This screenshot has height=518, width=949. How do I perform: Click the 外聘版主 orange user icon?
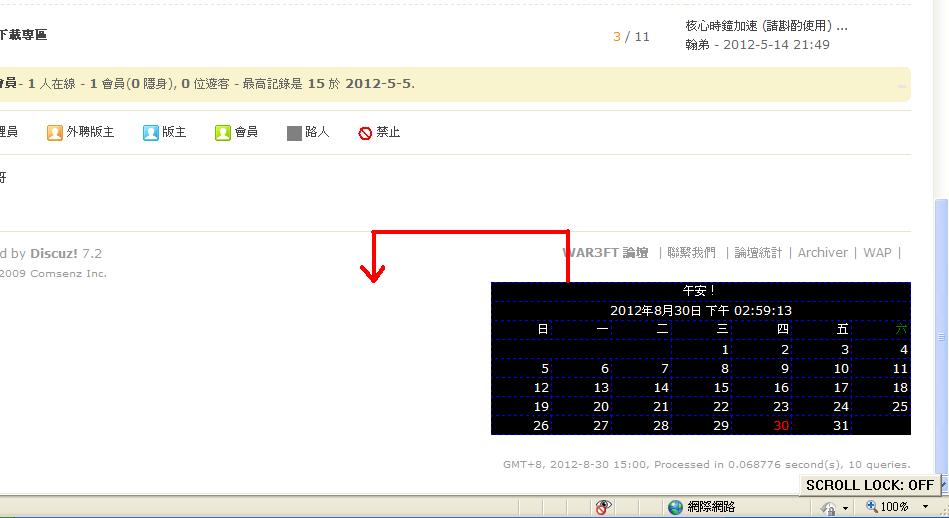pos(54,133)
